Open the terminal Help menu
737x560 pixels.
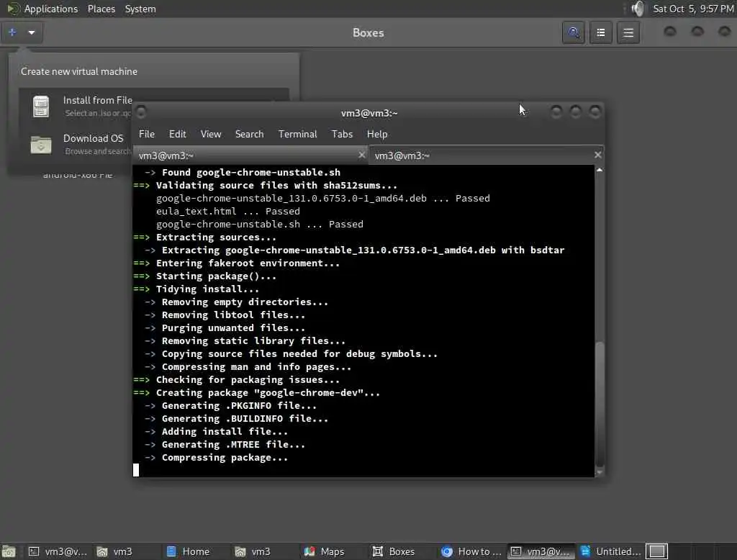pyautogui.click(x=377, y=134)
